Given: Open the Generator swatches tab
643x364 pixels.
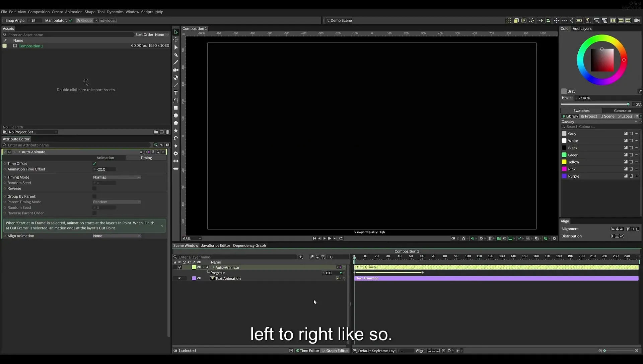Looking at the screenshot, I should (x=622, y=111).
